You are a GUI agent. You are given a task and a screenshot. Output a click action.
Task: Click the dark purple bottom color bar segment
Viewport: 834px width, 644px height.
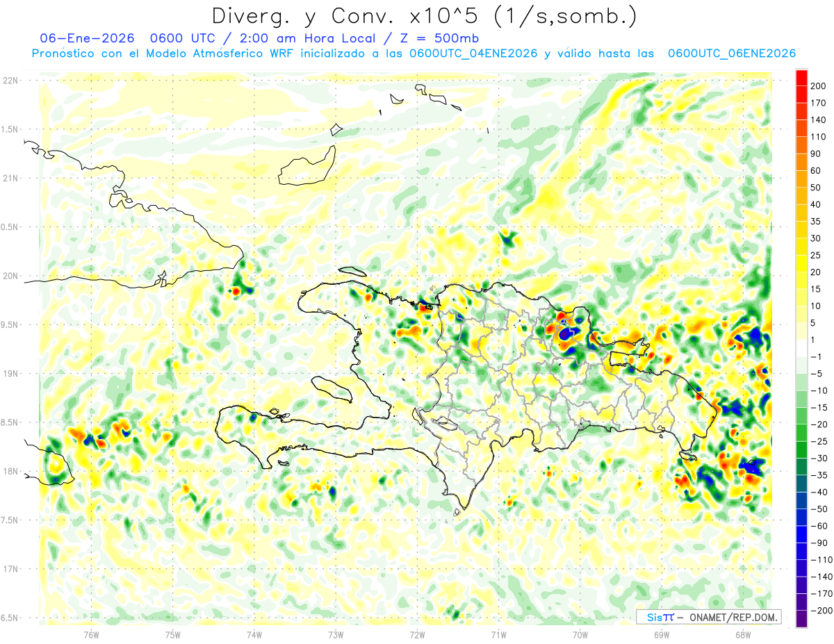coord(801,619)
